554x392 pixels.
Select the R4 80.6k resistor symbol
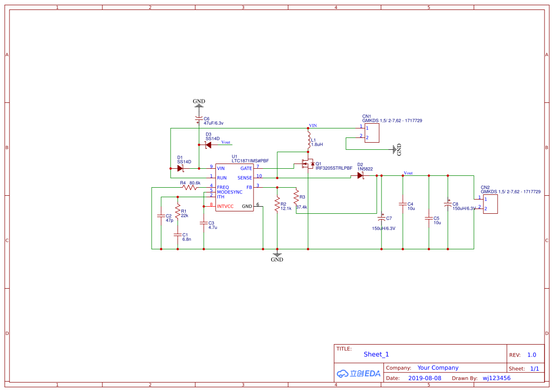pyautogui.click(x=190, y=187)
